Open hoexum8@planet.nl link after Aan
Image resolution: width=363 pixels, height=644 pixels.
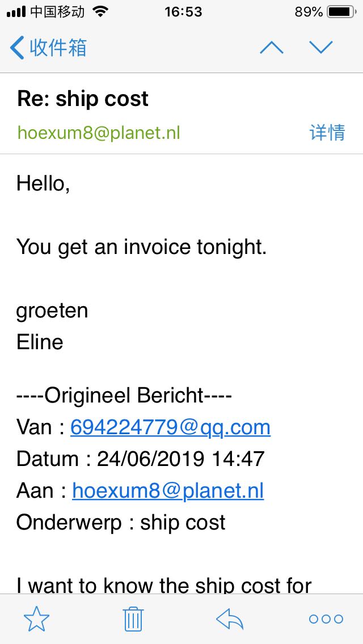pos(168,490)
